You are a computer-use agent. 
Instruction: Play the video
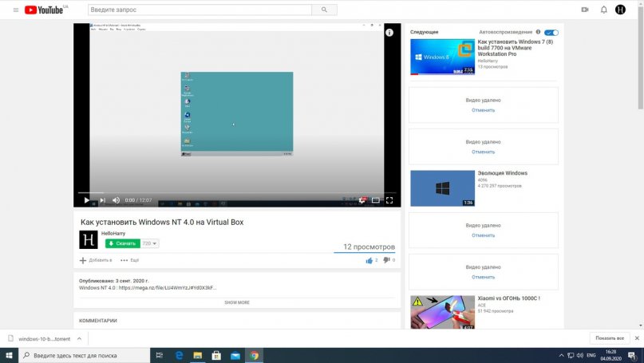(86, 200)
